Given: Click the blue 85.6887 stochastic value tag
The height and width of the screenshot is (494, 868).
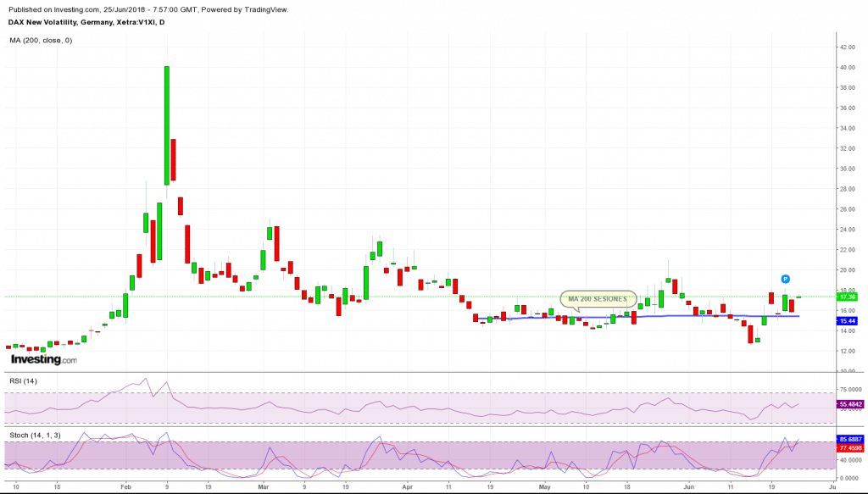Looking at the screenshot, I should click(x=849, y=438).
